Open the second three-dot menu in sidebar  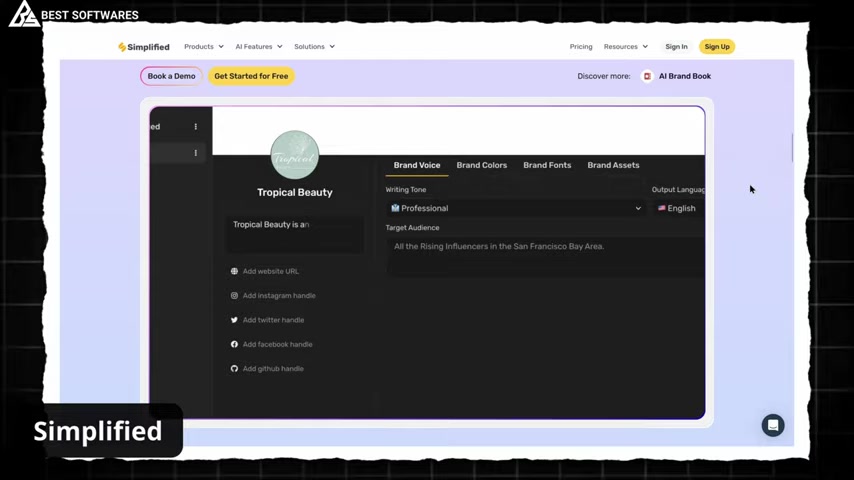pyautogui.click(x=196, y=153)
